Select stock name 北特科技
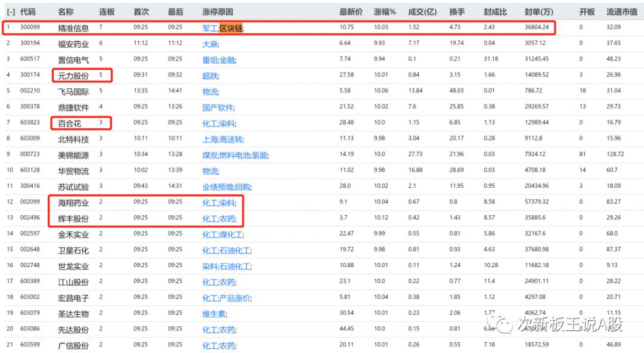Screen dimensions: 644x353 click(x=73, y=140)
